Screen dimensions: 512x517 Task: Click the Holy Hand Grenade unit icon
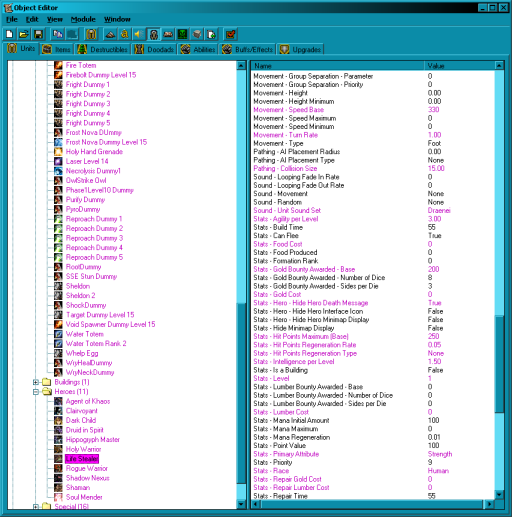(x=58, y=152)
